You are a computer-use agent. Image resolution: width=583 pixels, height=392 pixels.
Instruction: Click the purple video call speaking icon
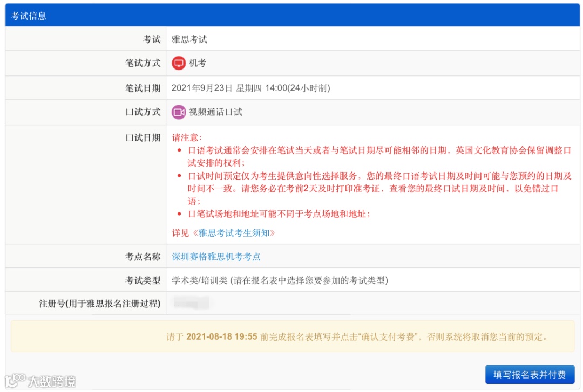179,112
